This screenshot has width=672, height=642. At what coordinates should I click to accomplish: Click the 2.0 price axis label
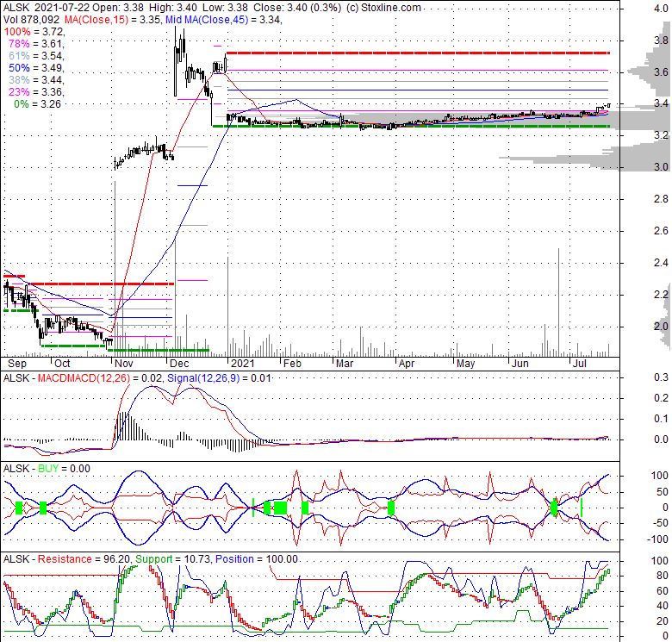pos(662,326)
